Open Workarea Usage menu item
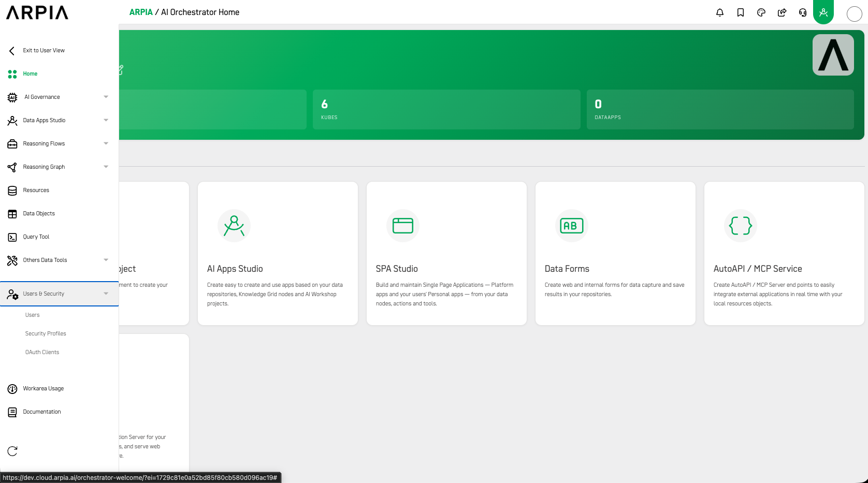The height and width of the screenshot is (483, 868). click(x=44, y=389)
